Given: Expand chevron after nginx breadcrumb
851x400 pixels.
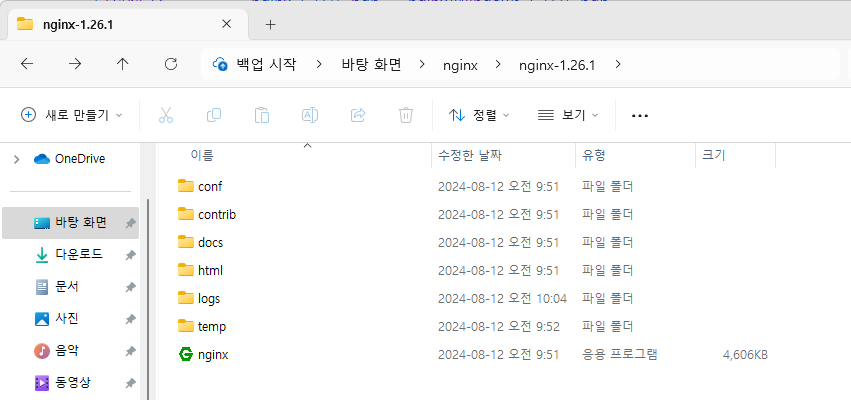Looking at the screenshot, I should [498, 65].
